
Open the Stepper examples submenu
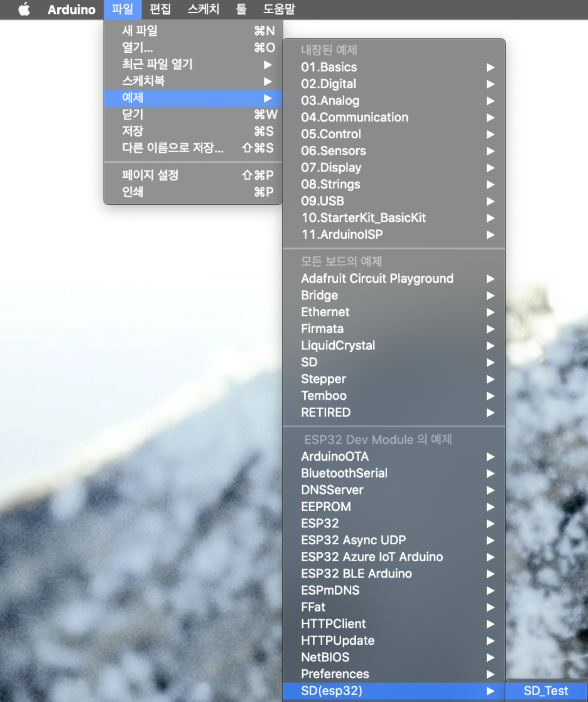click(x=394, y=379)
